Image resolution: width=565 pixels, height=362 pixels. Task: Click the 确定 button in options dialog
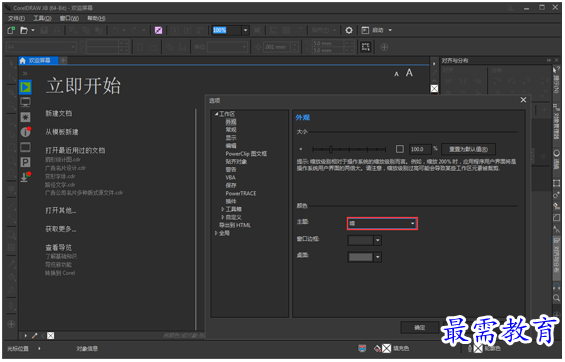point(419,328)
